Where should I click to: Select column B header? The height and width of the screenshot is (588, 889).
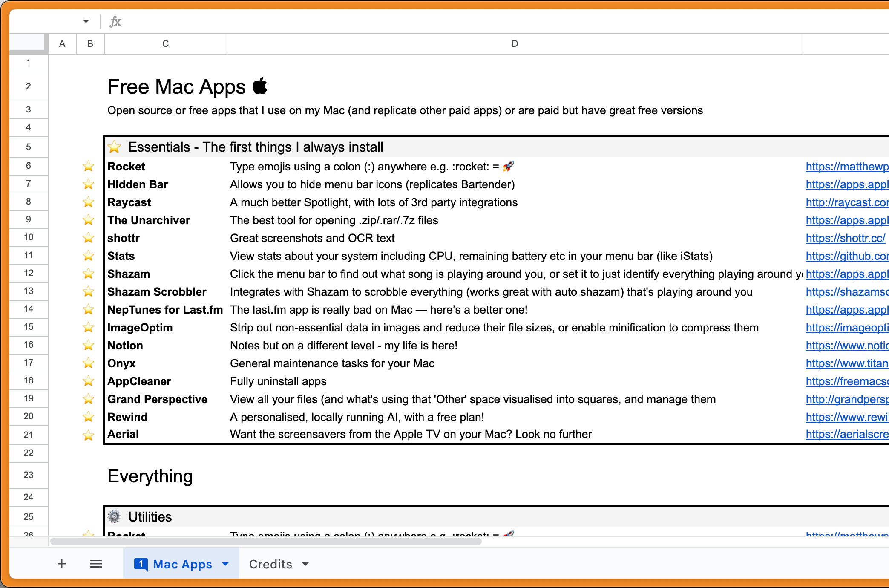(90, 44)
